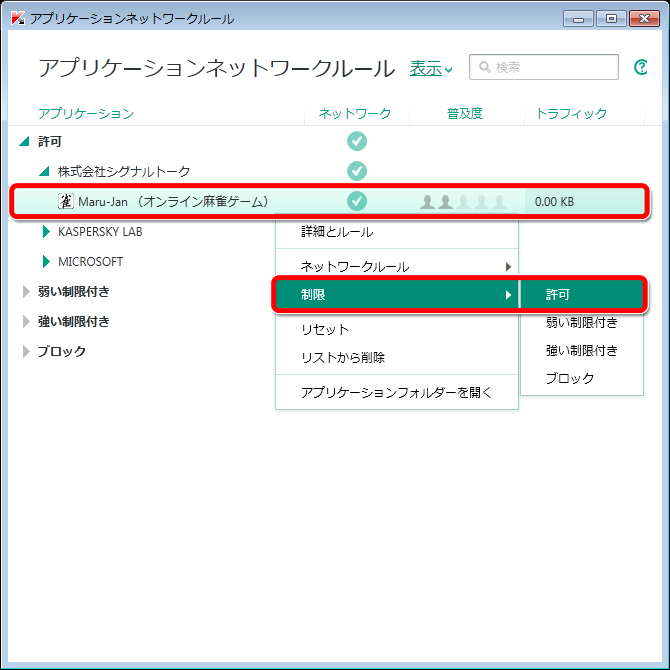This screenshot has height=670, width=670.
Task: Select アプリケーションフォルダーを開く menu entry
Action: click(397, 392)
